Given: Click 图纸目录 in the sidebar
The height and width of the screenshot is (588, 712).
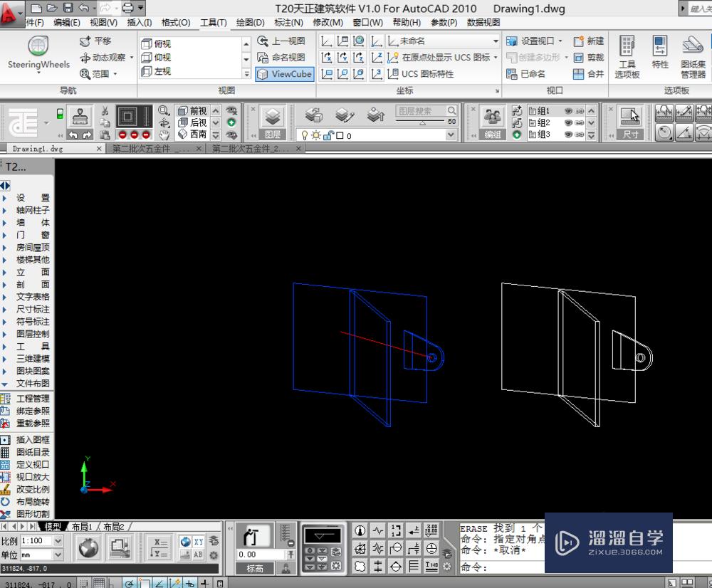Looking at the screenshot, I should click(26, 452).
